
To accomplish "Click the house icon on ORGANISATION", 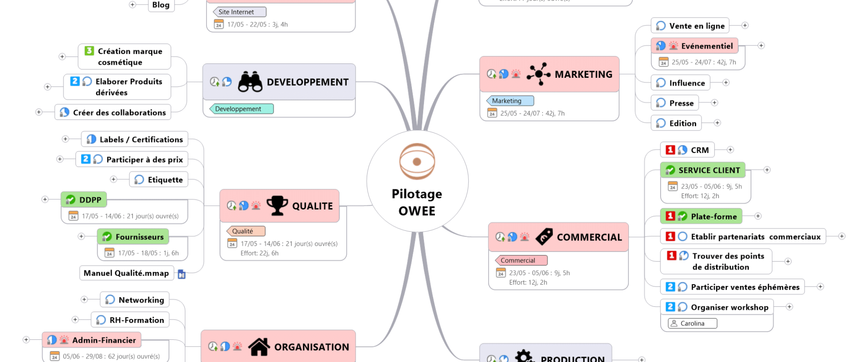I will [x=259, y=347].
